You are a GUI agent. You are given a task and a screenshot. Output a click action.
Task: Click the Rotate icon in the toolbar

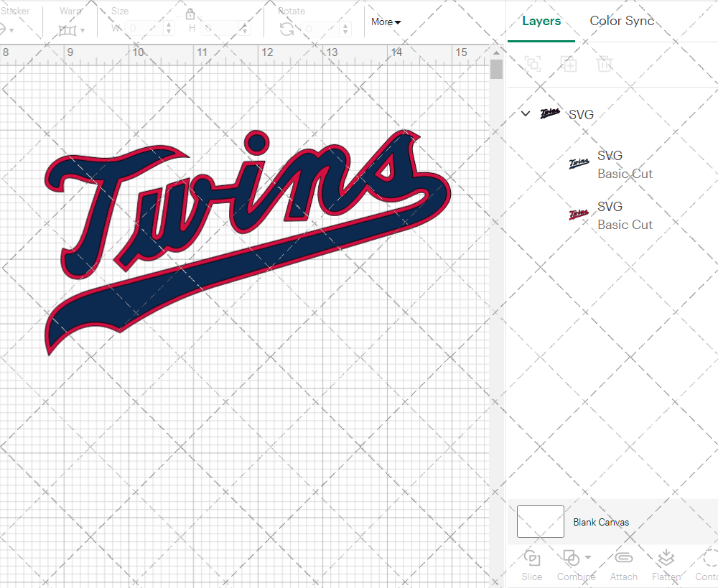[286, 29]
